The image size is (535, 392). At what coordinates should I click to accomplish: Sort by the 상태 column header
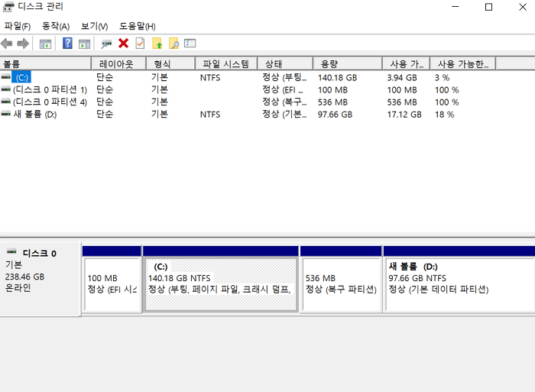point(285,63)
